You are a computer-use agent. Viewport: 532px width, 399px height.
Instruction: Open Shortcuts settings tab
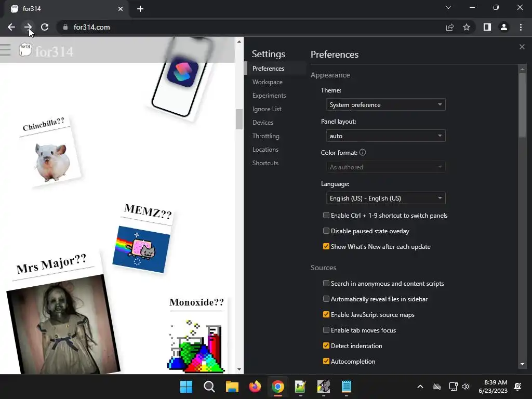(265, 163)
